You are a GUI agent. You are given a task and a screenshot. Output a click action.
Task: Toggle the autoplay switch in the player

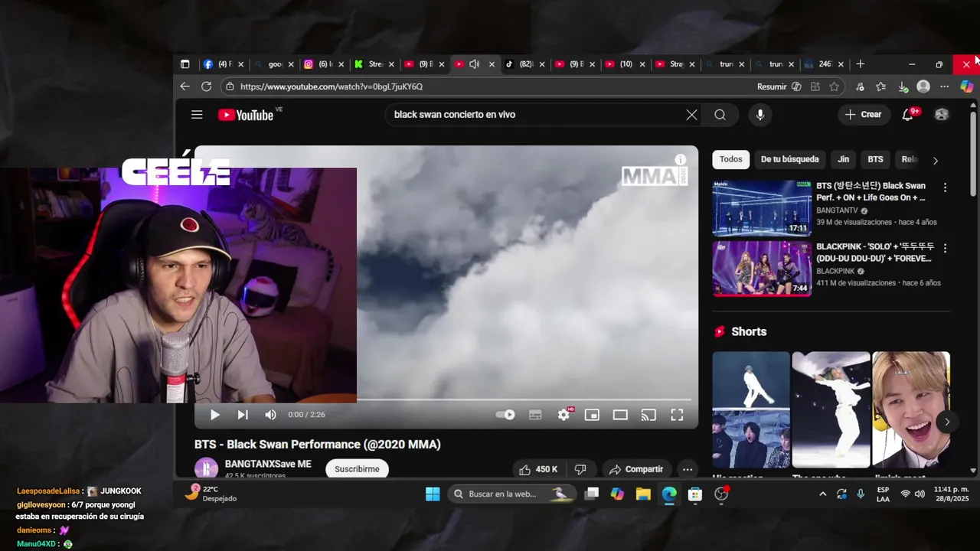[x=505, y=415]
